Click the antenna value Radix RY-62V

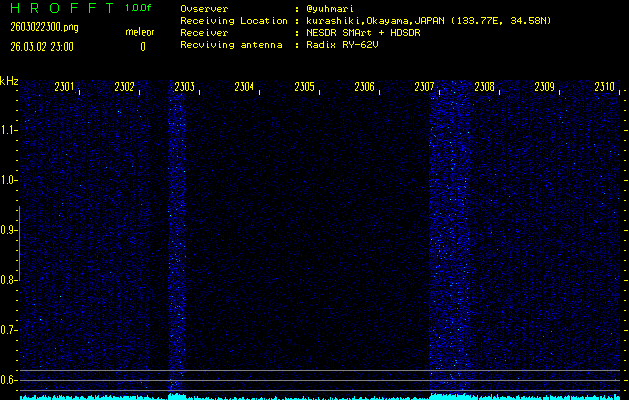coord(342,45)
